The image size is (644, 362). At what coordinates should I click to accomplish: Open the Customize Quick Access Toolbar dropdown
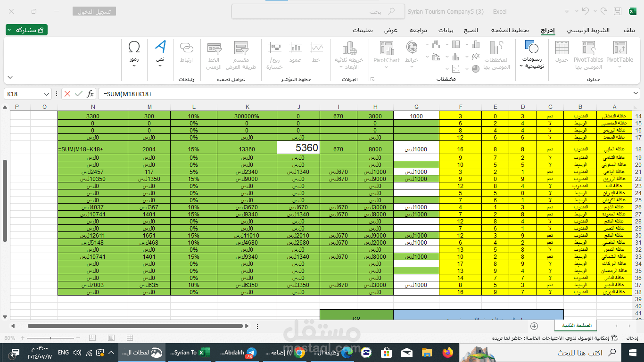[566, 11]
